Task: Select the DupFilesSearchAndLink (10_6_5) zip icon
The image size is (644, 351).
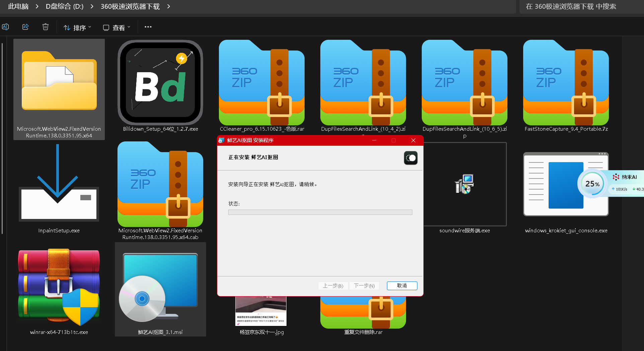Action: (x=465, y=83)
